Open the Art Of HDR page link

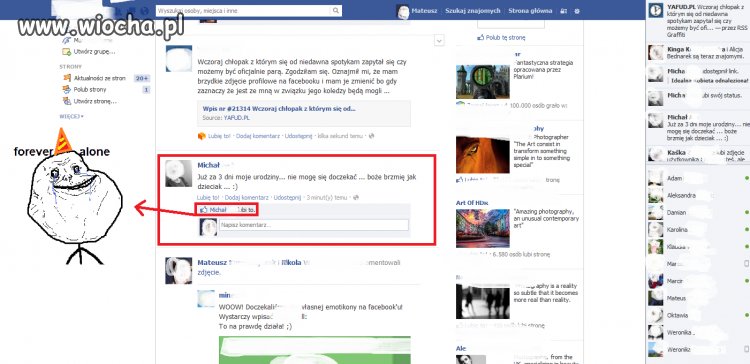472,203
